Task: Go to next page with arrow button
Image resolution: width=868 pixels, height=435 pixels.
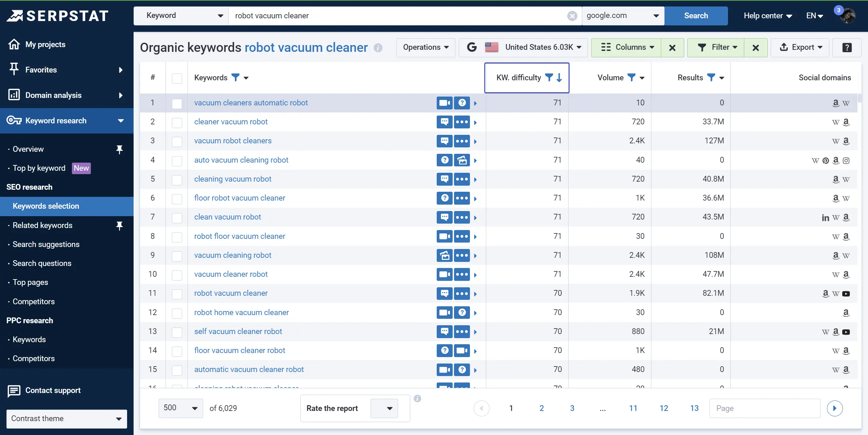Action: click(835, 408)
